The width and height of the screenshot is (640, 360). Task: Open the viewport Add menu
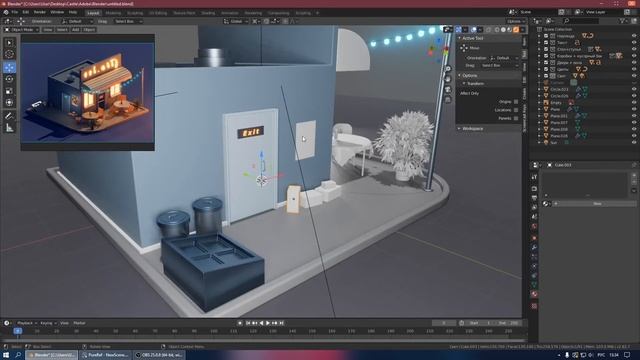(76, 30)
